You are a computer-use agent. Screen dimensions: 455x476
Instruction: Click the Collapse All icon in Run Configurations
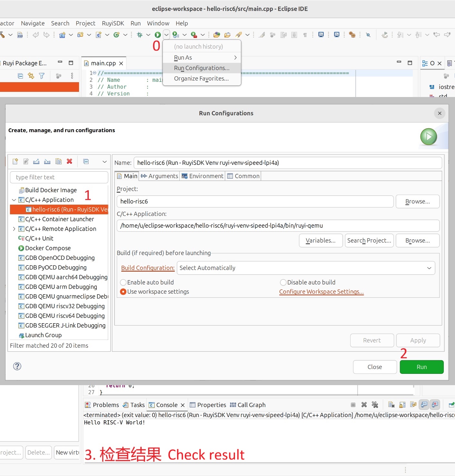[x=86, y=161]
